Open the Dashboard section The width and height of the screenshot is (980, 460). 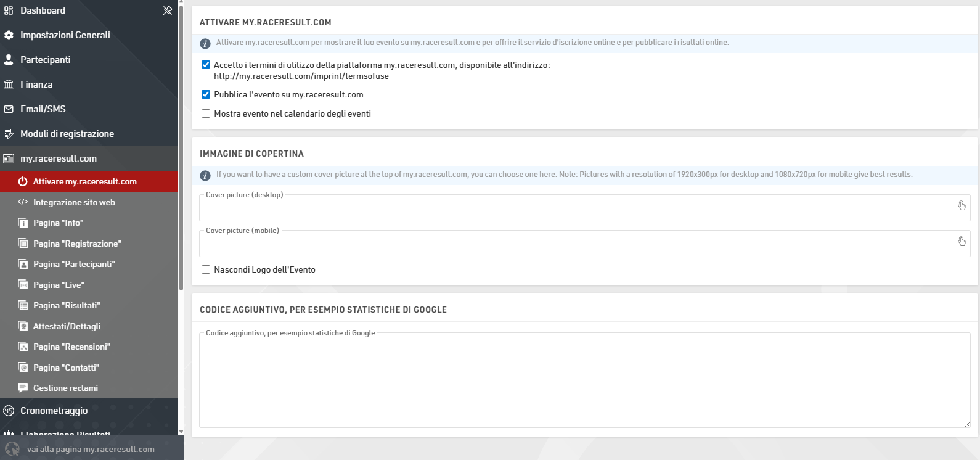point(43,10)
